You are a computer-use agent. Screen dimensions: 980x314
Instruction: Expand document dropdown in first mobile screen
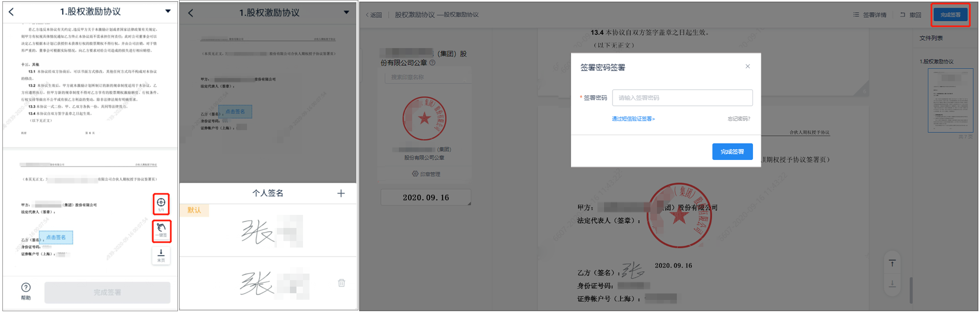168,11
